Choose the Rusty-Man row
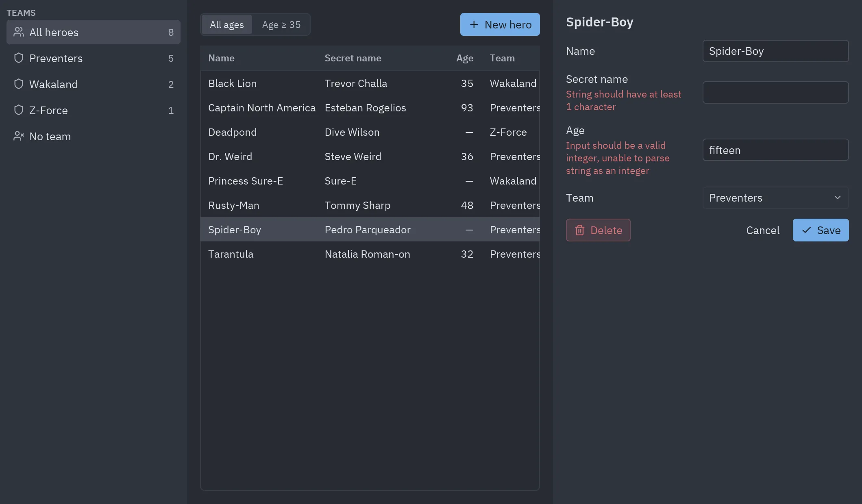The height and width of the screenshot is (504, 862). click(370, 205)
